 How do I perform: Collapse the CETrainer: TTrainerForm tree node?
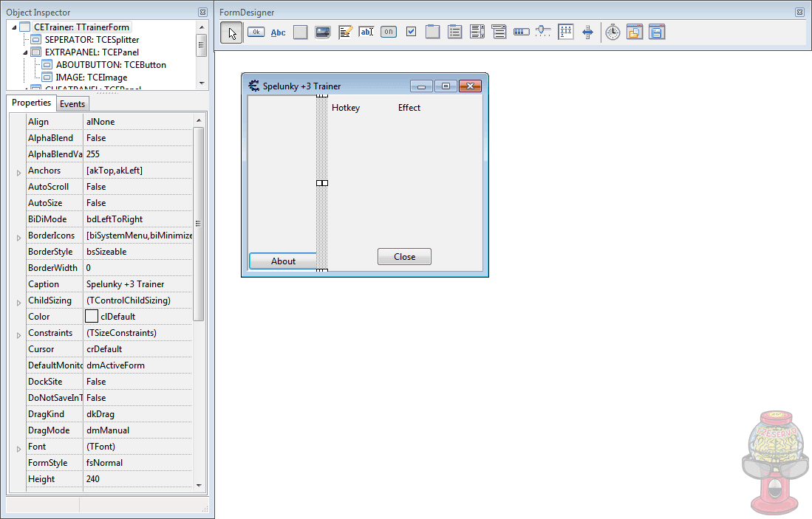13,27
